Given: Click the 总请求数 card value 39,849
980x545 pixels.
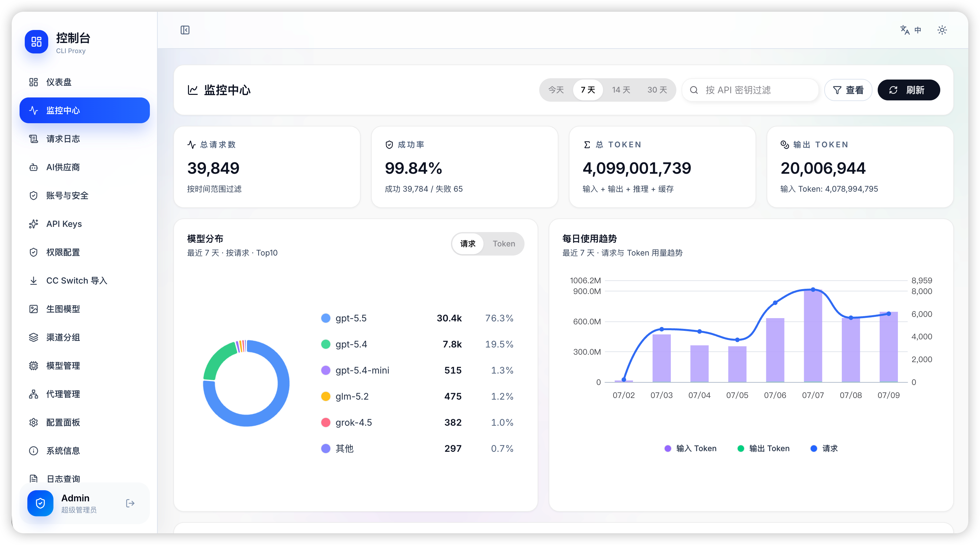Looking at the screenshot, I should click(213, 168).
